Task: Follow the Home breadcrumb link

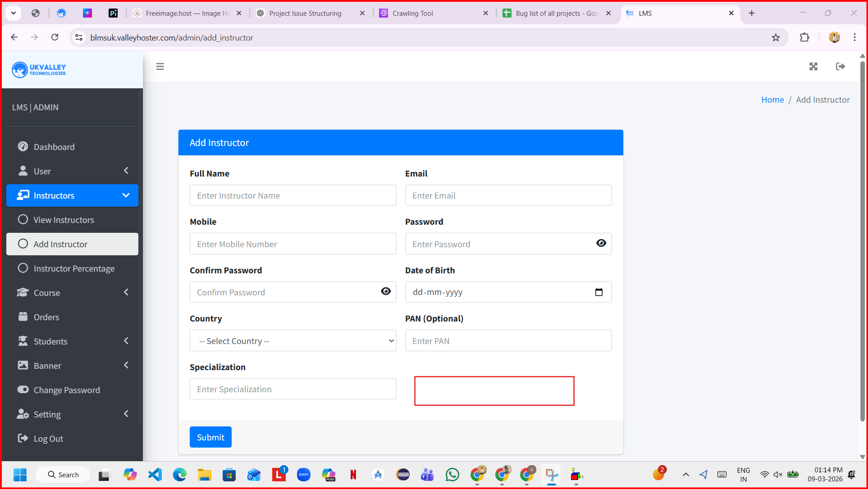Action: pyautogui.click(x=772, y=100)
